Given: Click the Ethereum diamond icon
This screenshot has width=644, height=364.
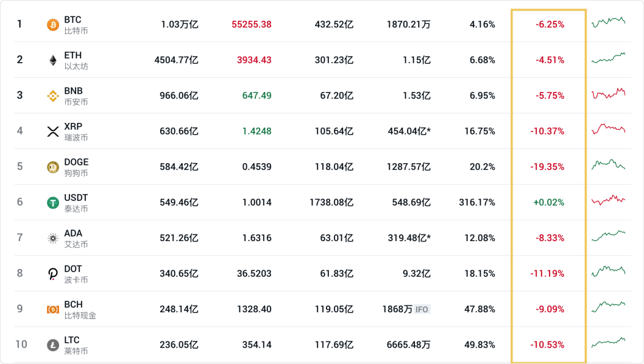Looking at the screenshot, I should click(x=53, y=60).
